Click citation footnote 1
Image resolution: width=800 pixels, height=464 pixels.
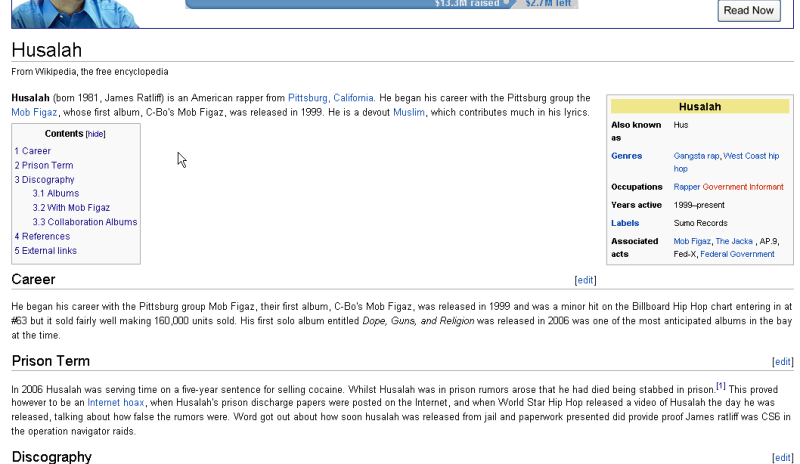tap(720, 385)
